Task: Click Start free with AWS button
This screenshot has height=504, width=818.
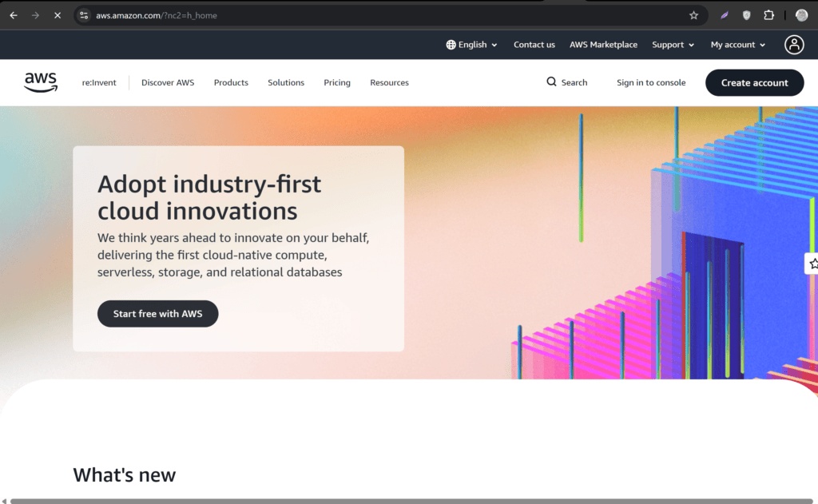Action: tap(157, 314)
